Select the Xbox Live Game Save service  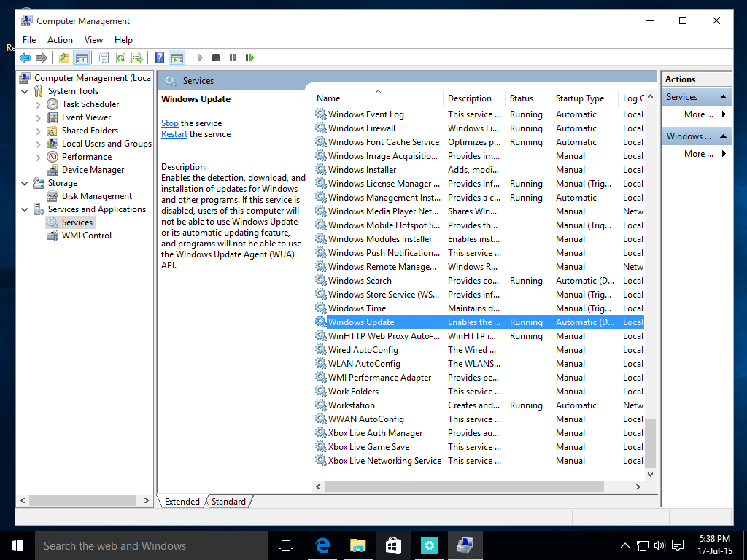click(x=479, y=447)
